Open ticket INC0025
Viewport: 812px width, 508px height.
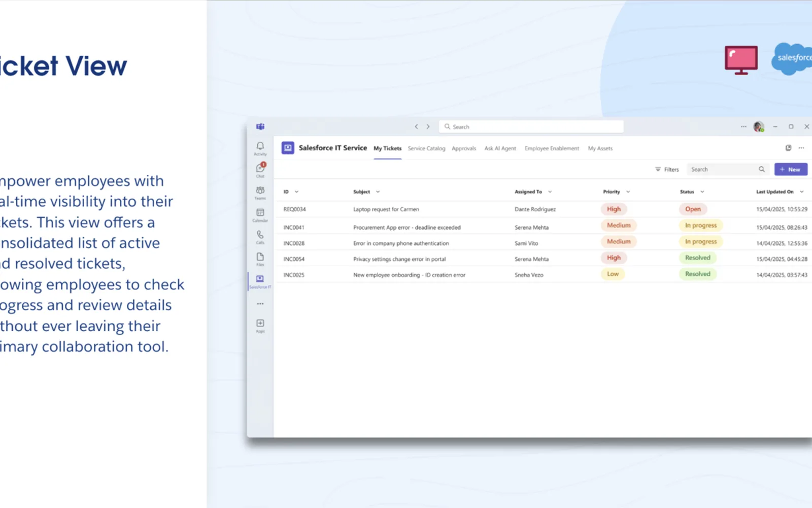coord(294,275)
